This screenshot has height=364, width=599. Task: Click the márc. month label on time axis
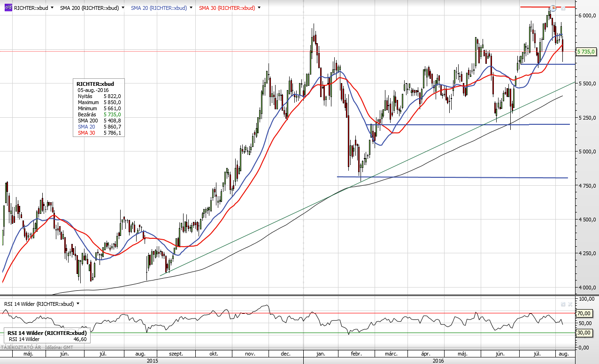pyautogui.click(x=392, y=354)
